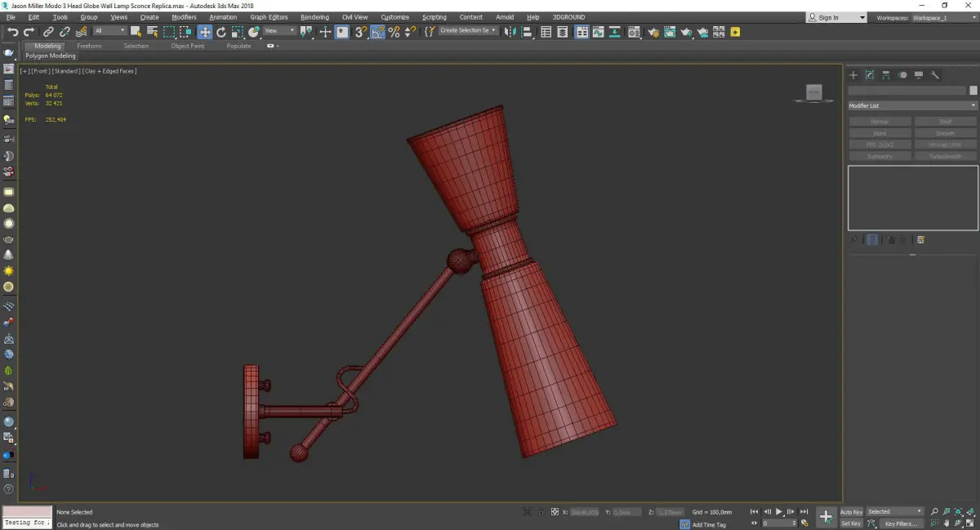Open the Rendered Frame Window icon
This screenshot has height=530, width=980.
click(670, 32)
